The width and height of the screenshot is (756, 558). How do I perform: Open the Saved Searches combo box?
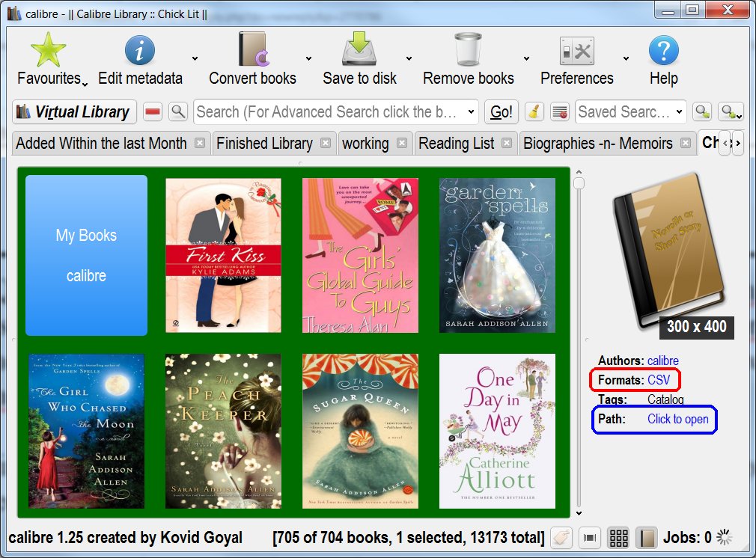click(631, 111)
